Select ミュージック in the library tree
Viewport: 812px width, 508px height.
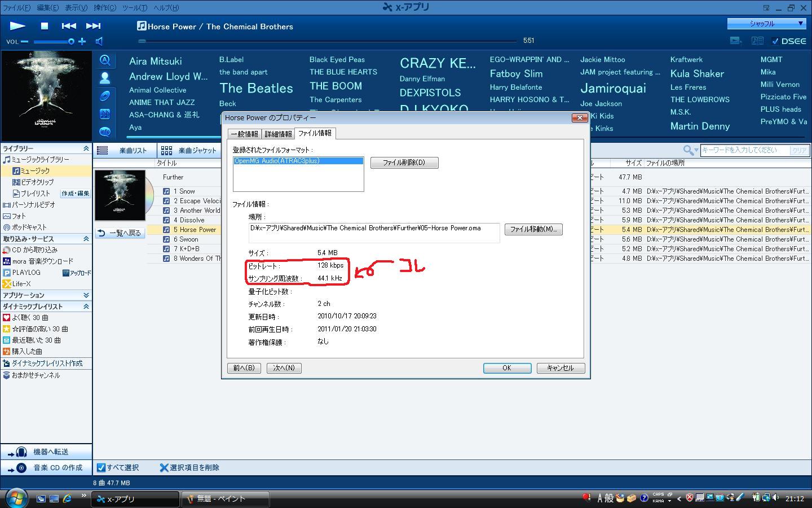tap(35, 171)
